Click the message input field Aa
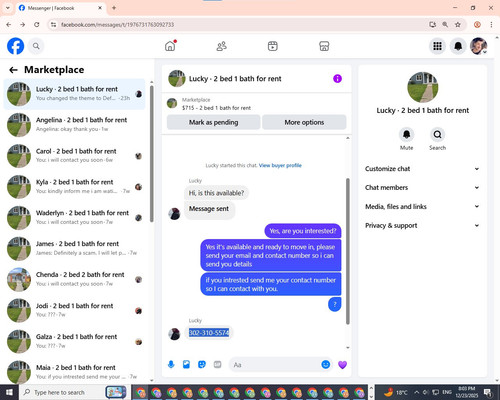Screen dimensions: 500x400 pyautogui.click(x=275, y=365)
